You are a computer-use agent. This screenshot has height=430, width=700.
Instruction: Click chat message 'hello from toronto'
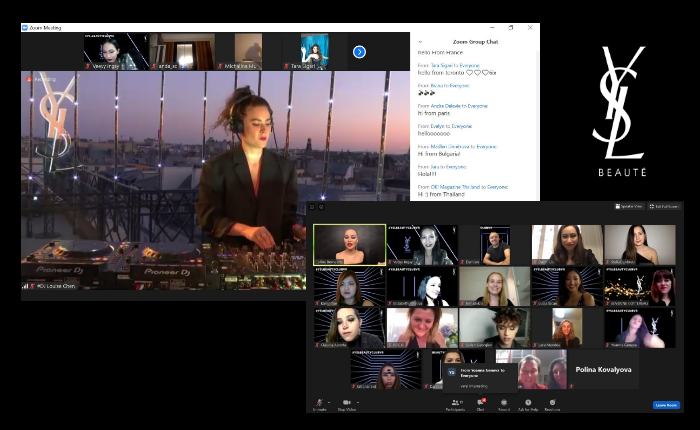(x=441, y=73)
